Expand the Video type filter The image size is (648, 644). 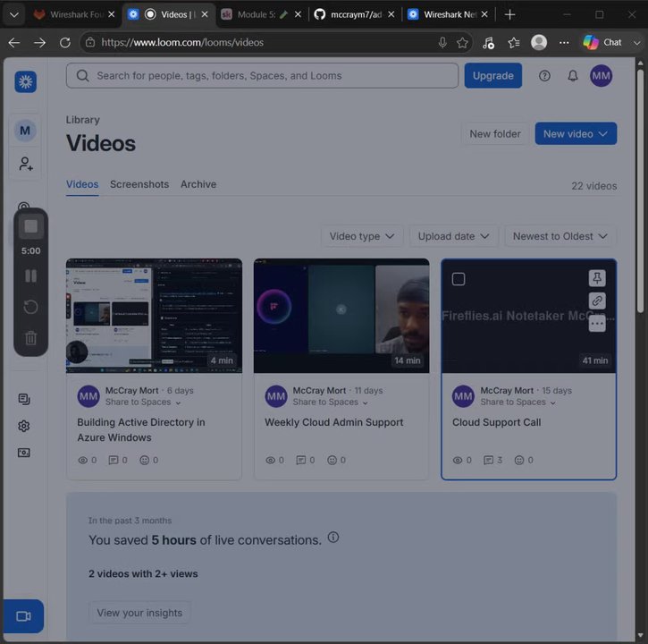[x=362, y=236]
